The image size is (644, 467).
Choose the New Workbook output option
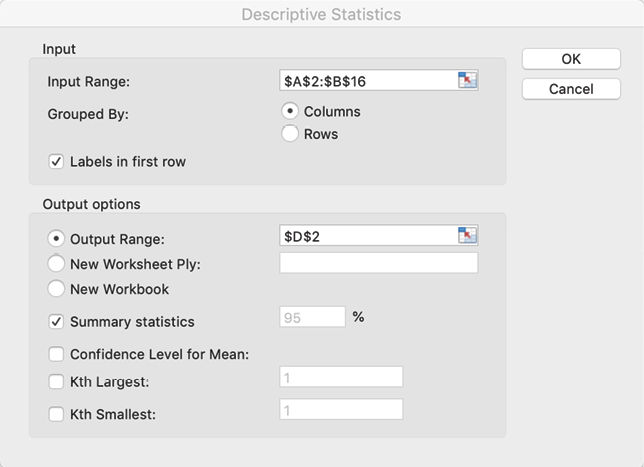click(56, 289)
